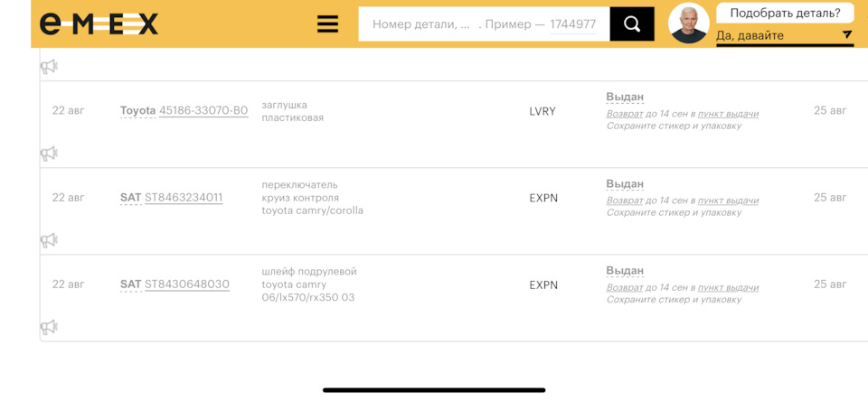This screenshot has width=868, height=401.
Task: Click '22 авг' date in Toyota row
Action: click(x=69, y=110)
